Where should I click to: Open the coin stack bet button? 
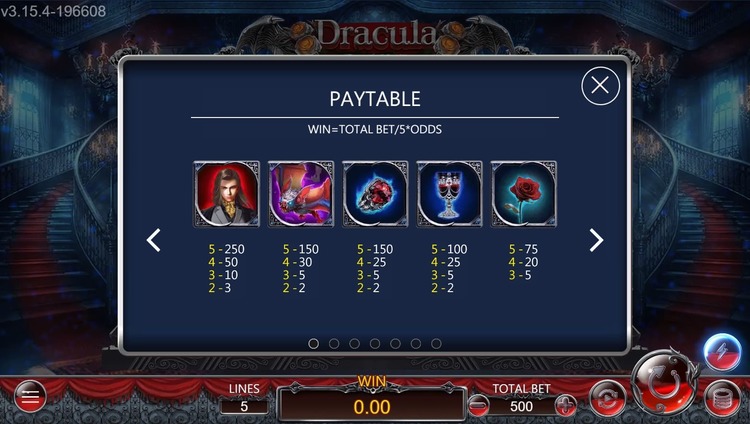[x=723, y=398]
